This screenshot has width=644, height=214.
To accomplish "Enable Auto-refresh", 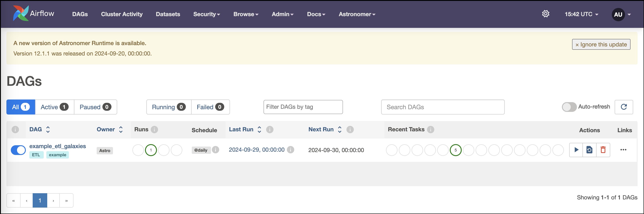I will (x=569, y=107).
